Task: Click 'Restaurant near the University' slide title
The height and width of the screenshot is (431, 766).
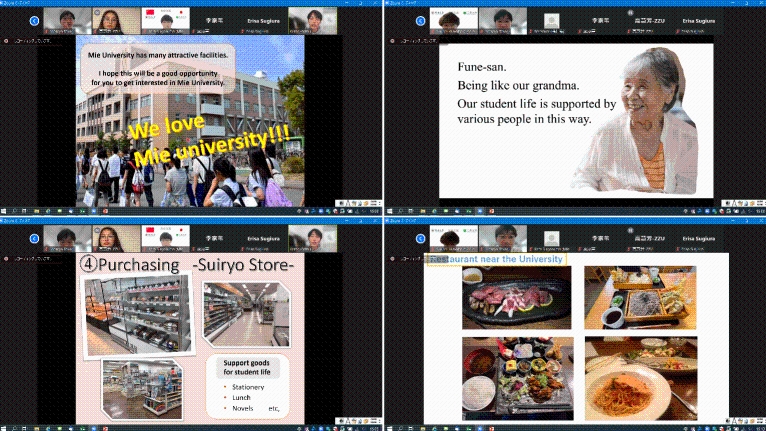Action: (496, 259)
